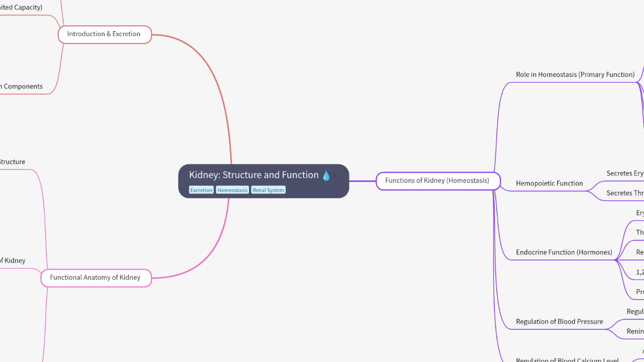The height and width of the screenshot is (362, 644).
Task: Select the Functional Anatomy of Kidney node
Action: [96, 278]
